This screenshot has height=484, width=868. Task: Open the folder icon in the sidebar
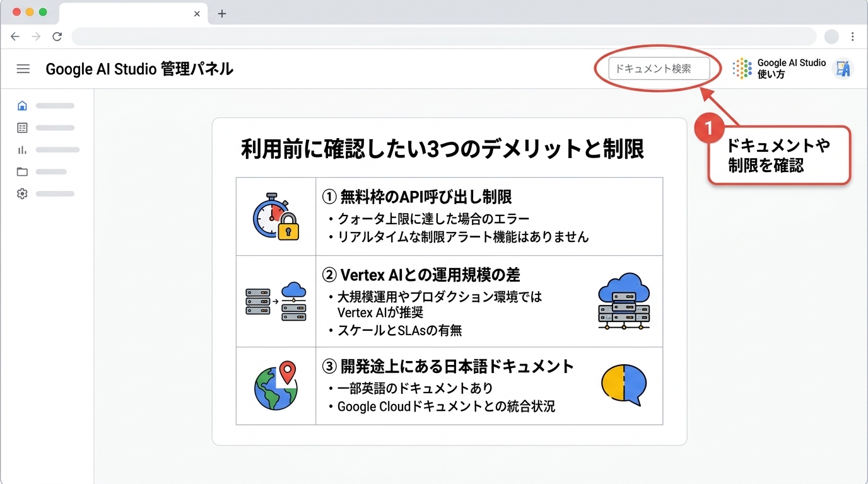coord(22,171)
